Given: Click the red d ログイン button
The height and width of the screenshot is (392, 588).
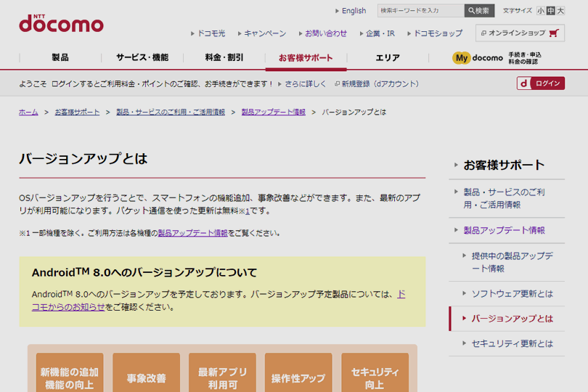Looking at the screenshot, I should click(540, 83).
